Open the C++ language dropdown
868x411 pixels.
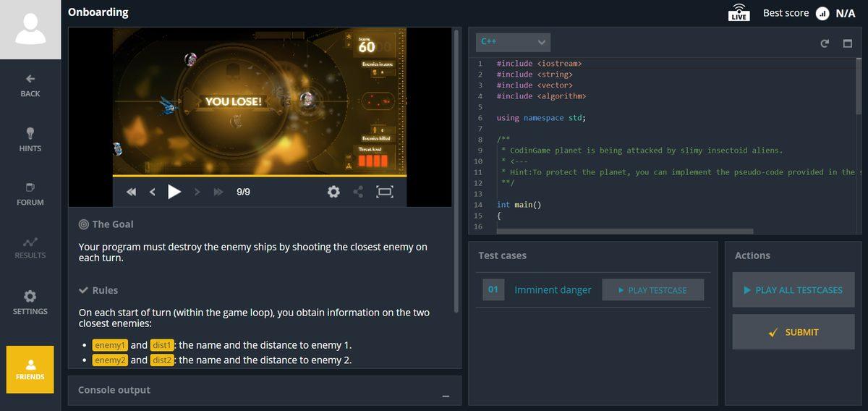(514, 43)
